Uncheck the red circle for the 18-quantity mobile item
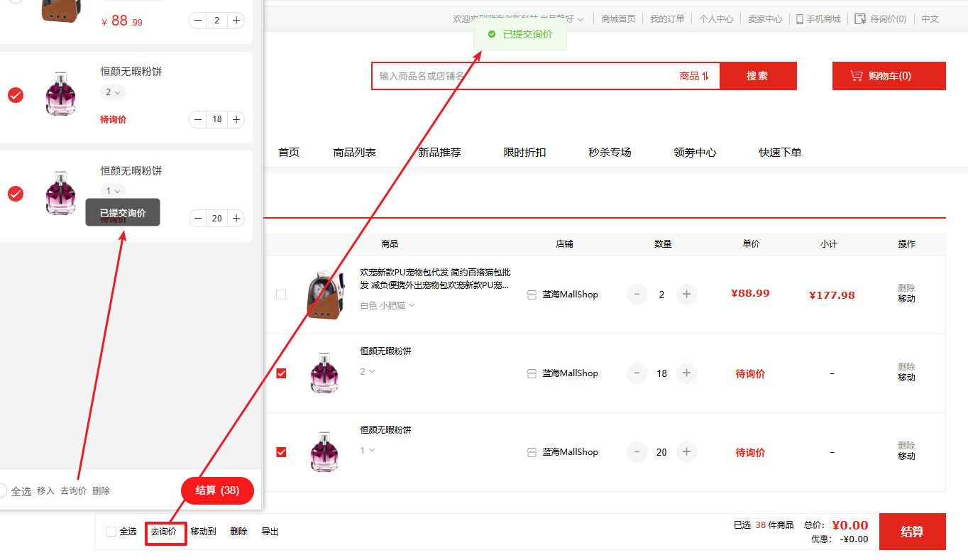Viewport: 968px width, 560px height. (x=16, y=94)
